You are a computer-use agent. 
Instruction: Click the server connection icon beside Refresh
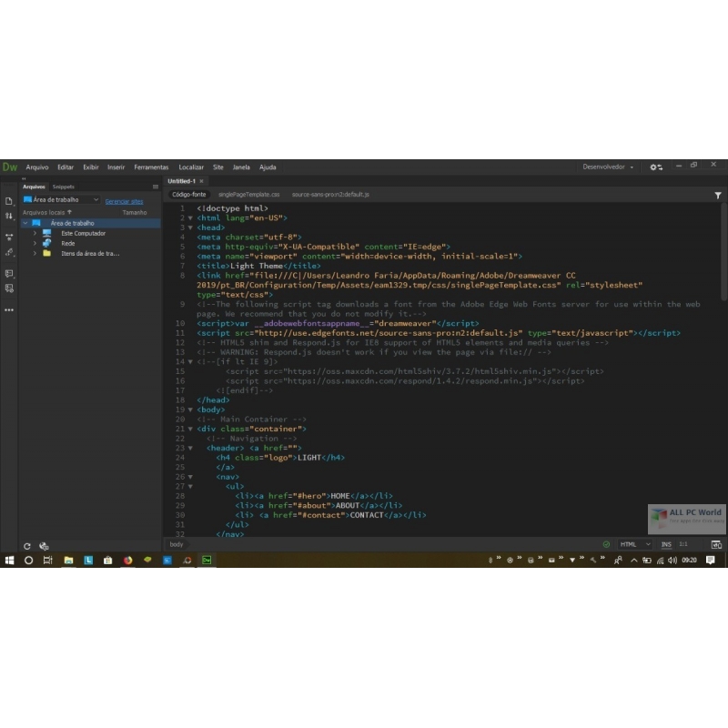[x=44, y=546]
